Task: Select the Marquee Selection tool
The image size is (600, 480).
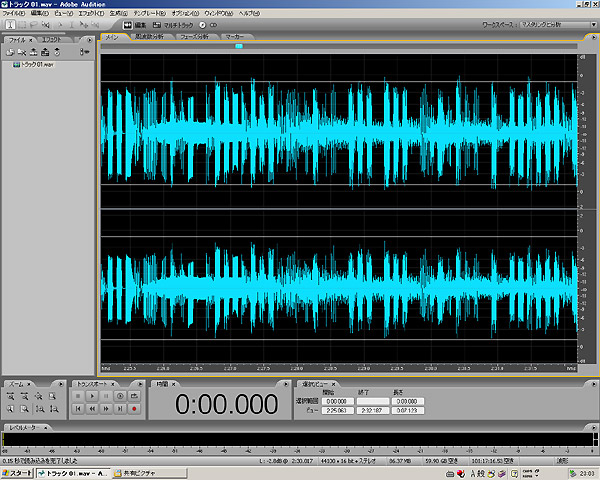Action: [22, 24]
